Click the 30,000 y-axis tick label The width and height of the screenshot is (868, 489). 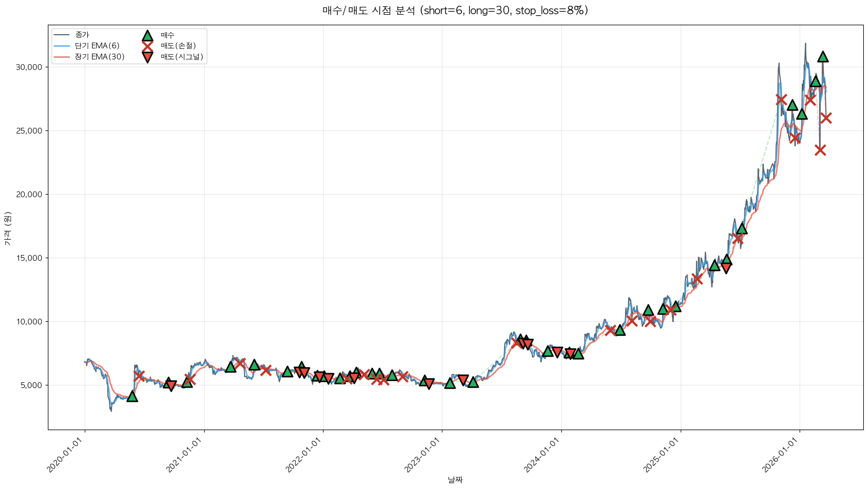[29, 67]
